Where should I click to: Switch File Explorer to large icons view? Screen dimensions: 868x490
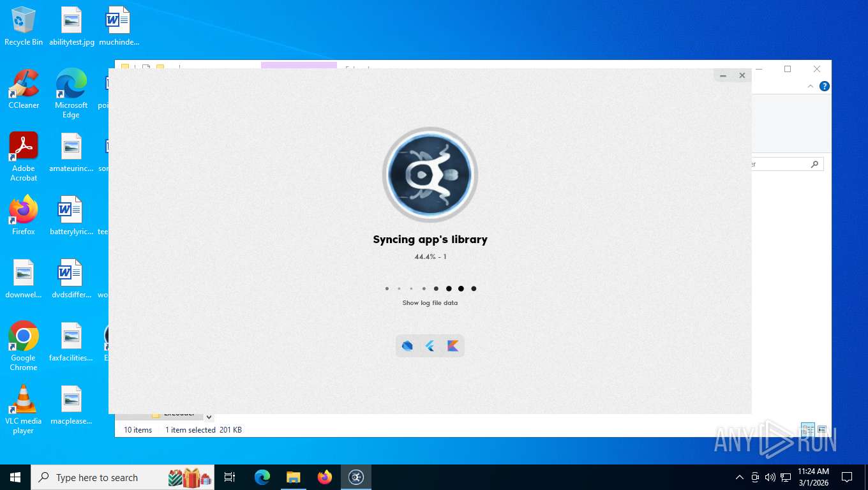(822, 429)
